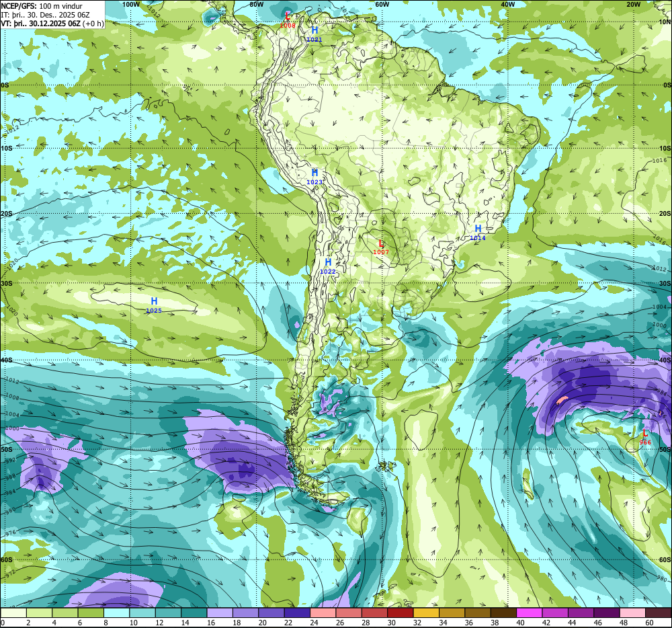Image resolution: width=672 pixels, height=628 pixels.
Task: Pick the dark purple 46–48 legend swatch
Action: (607, 613)
